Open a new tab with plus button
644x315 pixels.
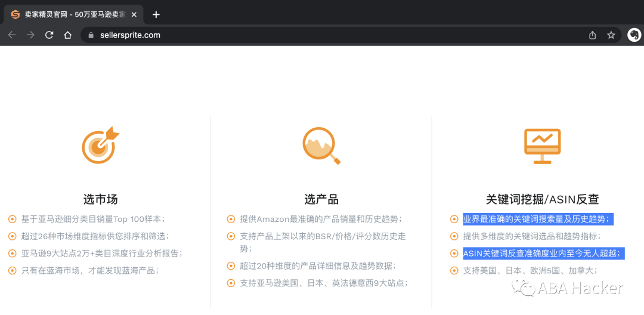coord(156,15)
